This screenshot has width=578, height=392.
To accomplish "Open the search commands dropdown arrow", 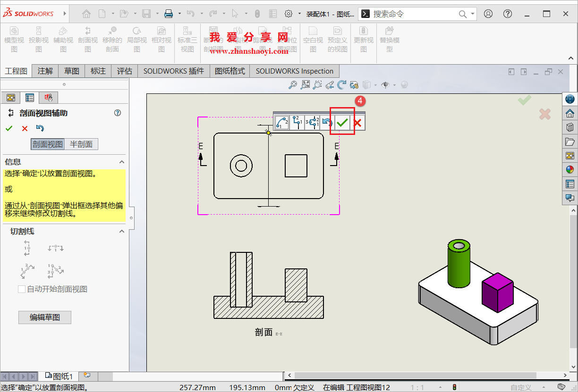I will click(473, 14).
